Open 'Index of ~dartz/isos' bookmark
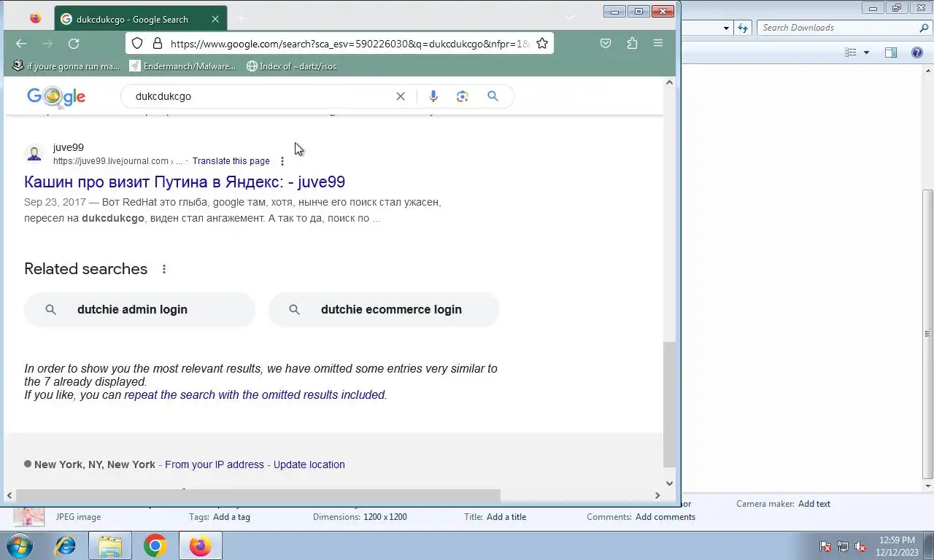 coord(292,66)
